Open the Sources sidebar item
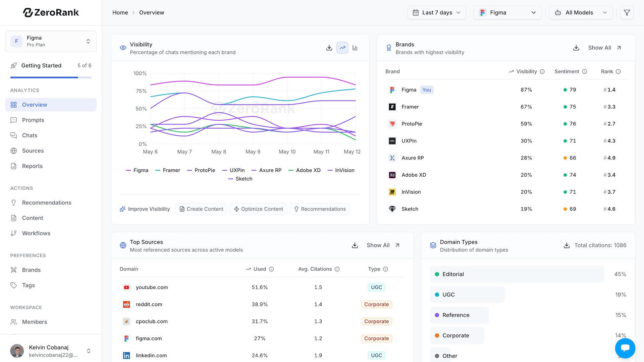The image size is (644, 362). 51,151
